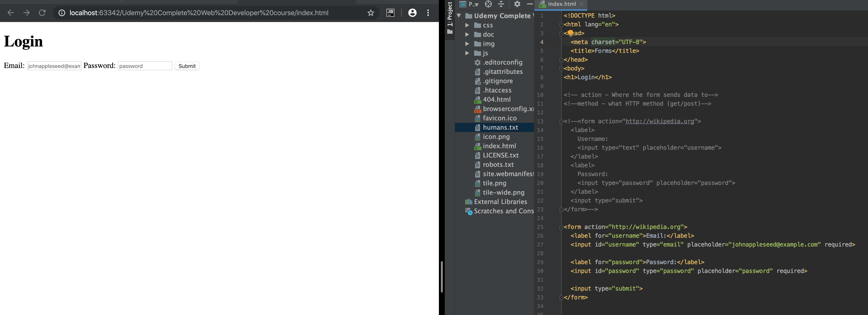This screenshot has height=315, width=868.
Task: Go back in Chrome browser
Action: [x=11, y=13]
